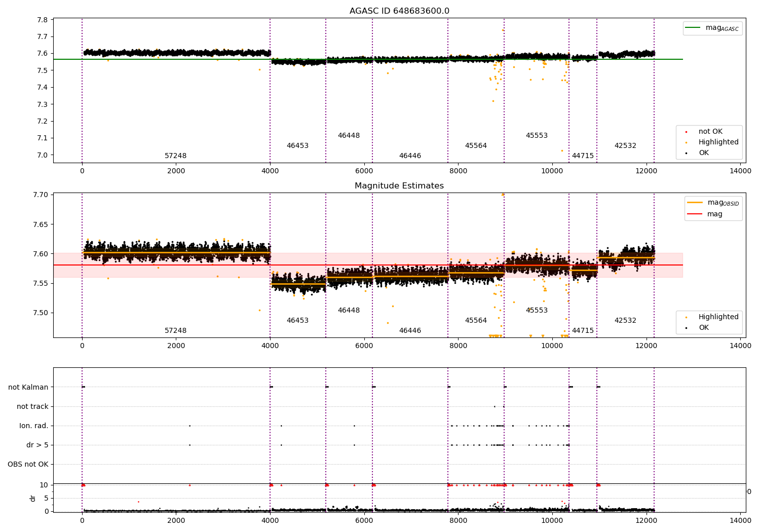The width and height of the screenshot is (760, 532).
Task: Click the 'not Kalman' axis label
Action: click(x=28, y=388)
